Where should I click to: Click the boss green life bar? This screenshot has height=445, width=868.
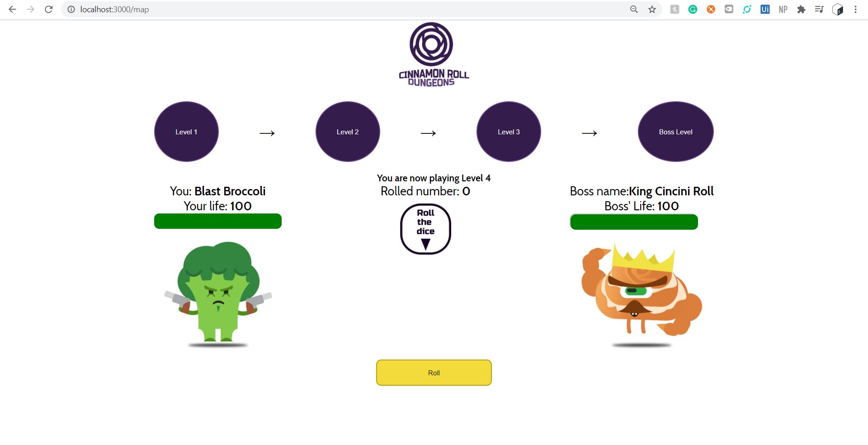[x=634, y=222]
